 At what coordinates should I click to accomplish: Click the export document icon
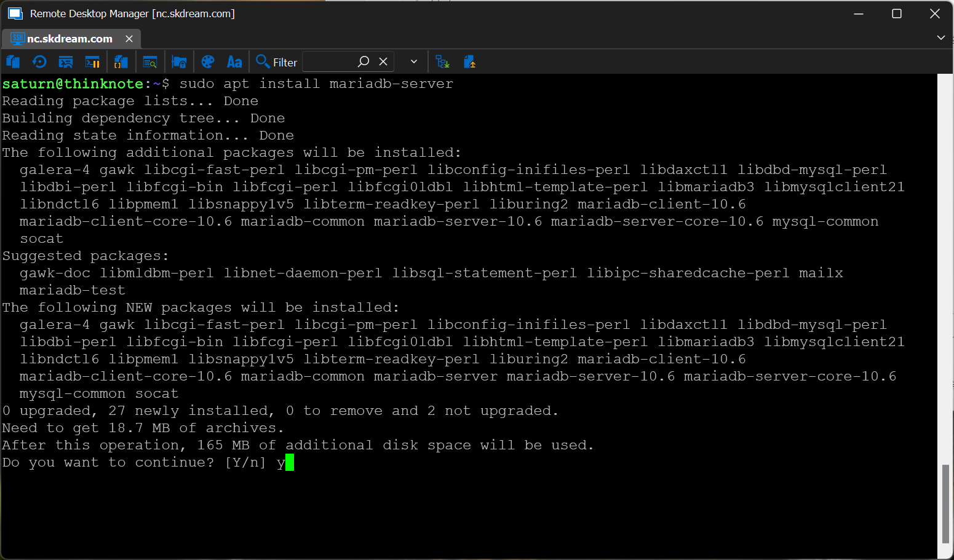(x=469, y=61)
